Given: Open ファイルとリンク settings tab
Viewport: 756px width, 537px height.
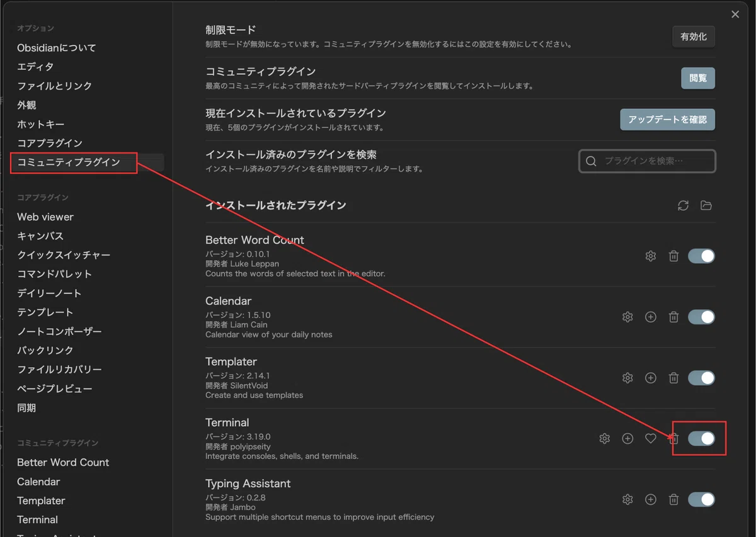Looking at the screenshot, I should tap(55, 86).
